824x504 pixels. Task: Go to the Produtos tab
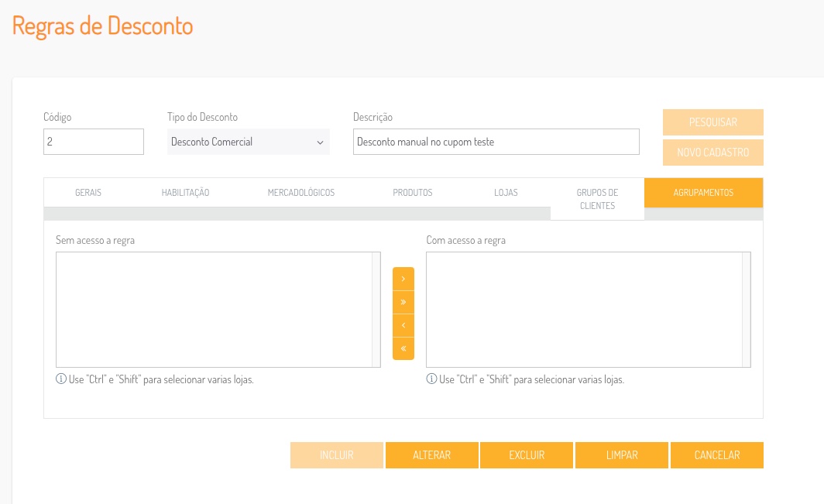413,193
